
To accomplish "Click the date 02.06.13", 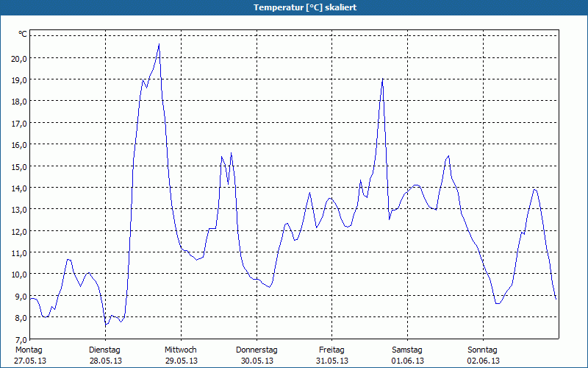I will pyautogui.click(x=484, y=361).
